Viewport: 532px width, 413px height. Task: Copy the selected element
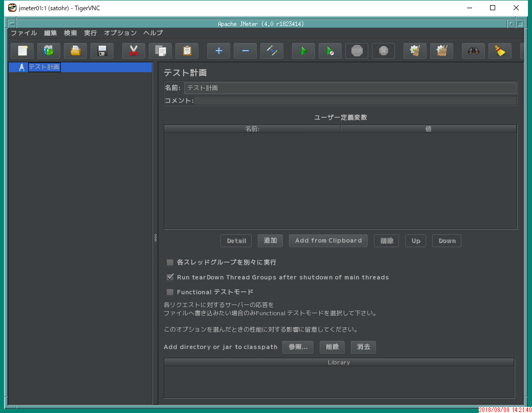pos(160,51)
